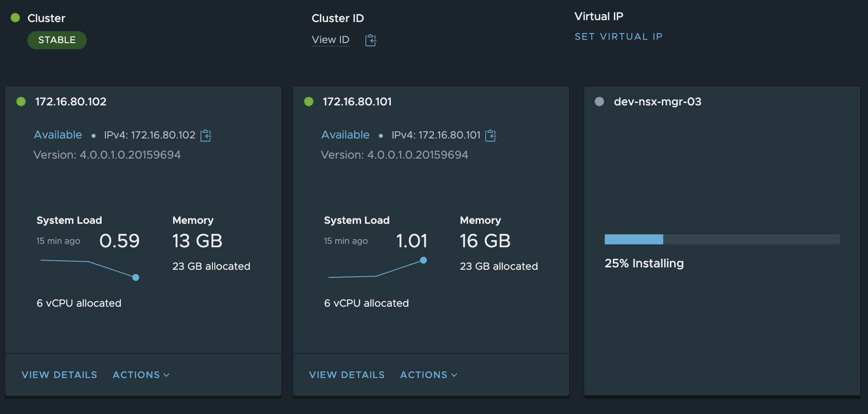Screen dimensions: 868x414
Task: View details for node 172.16.80.101
Action: tap(347, 375)
